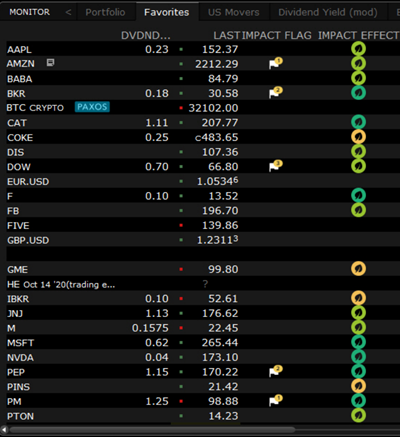Click the AAPL impact effect leaf icon

(358, 49)
